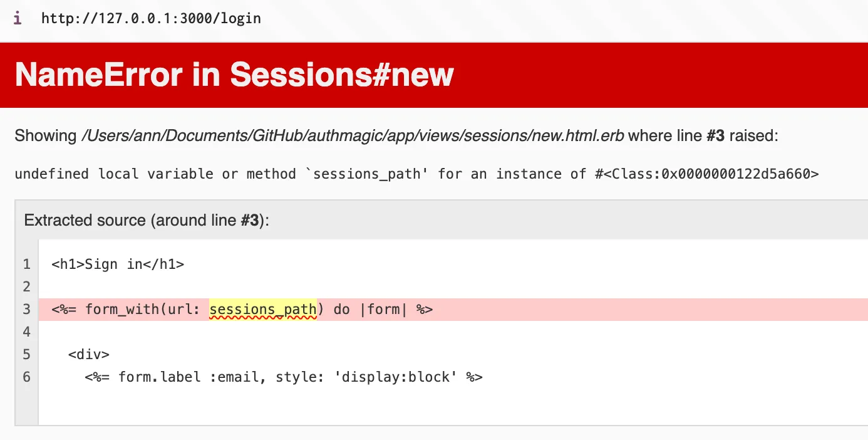
Task: Click line number 5 in the gutter
Action: [x=26, y=354]
